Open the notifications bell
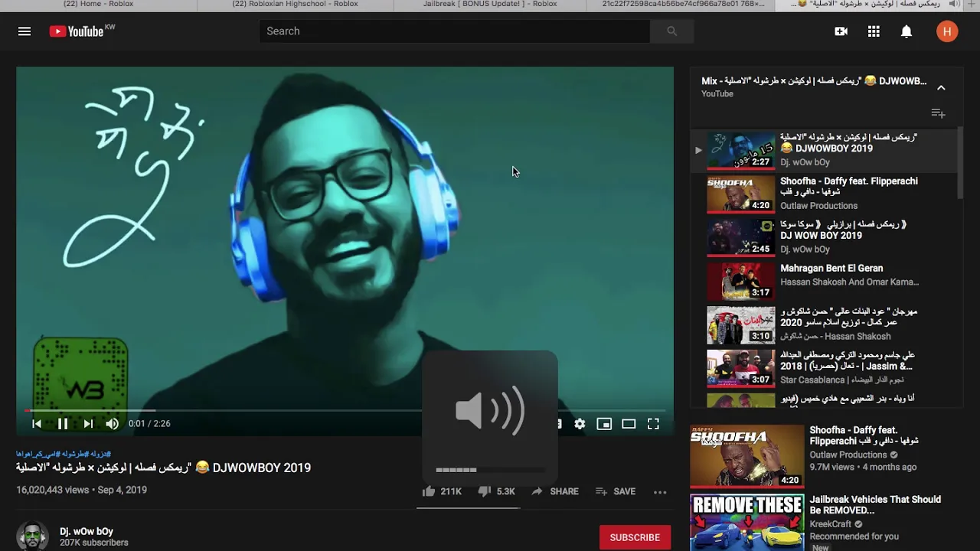 coord(906,31)
